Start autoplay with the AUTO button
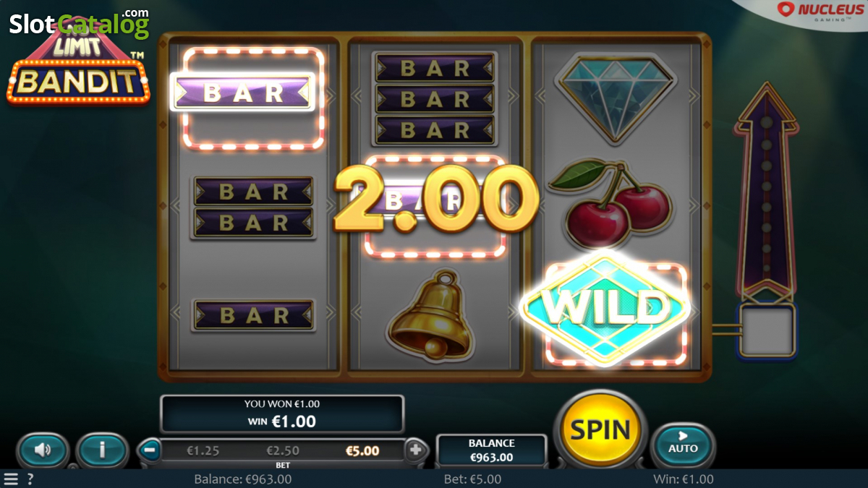 (683, 443)
